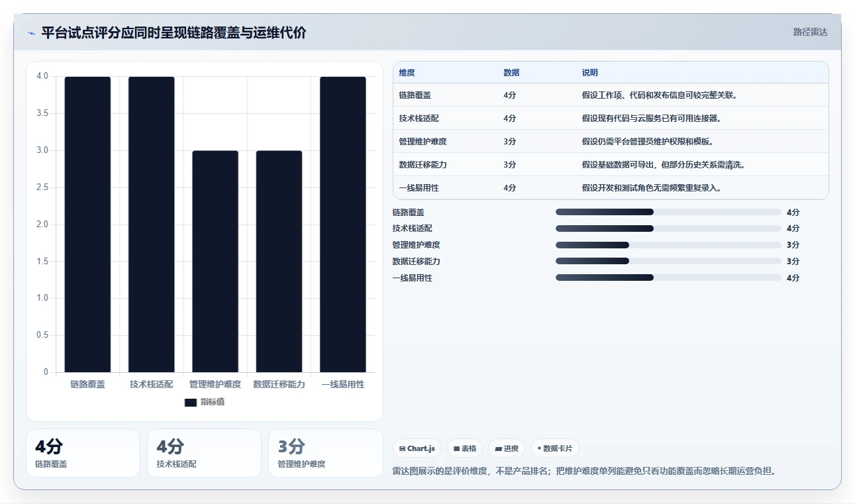855x504 pixels.
Task: Click the 管理维护难度 progress bar
Action: (x=668, y=245)
